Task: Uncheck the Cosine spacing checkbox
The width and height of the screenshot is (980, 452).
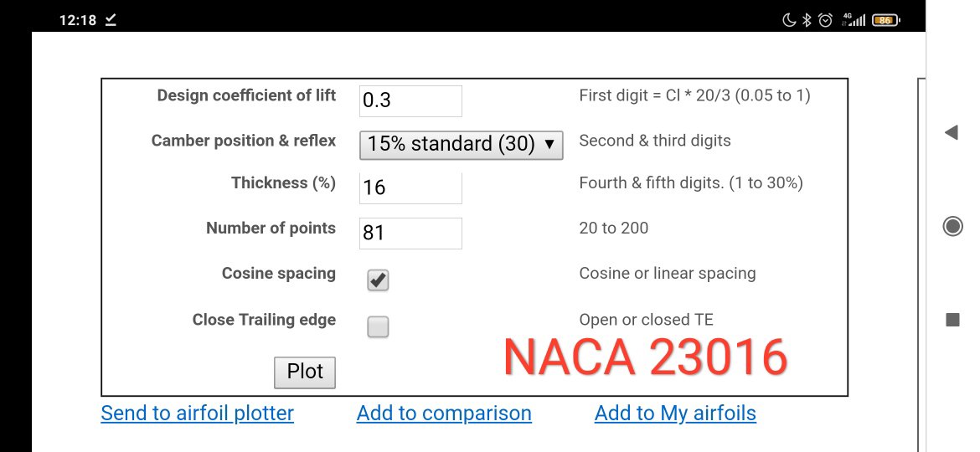Action: coord(378,280)
